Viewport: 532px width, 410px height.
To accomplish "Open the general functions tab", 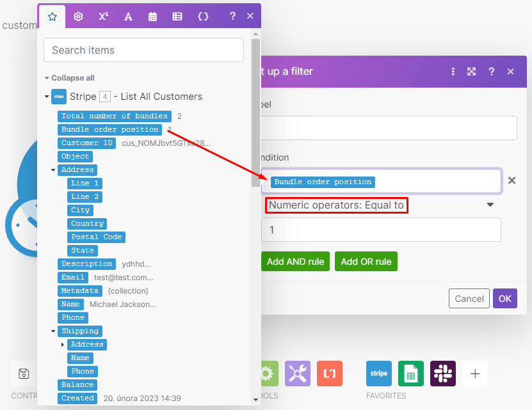I will [77, 16].
